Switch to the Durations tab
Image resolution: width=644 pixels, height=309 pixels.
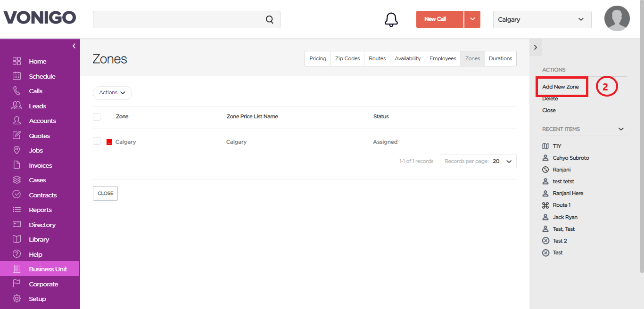click(x=500, y=58)
